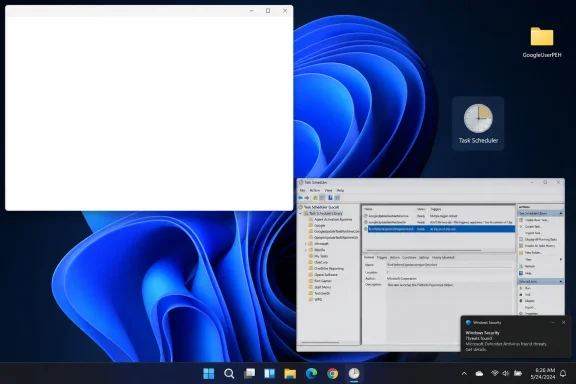576x384 pixels.
Task: Collapse Task Scheduler Library actions section
Action: tap(561, 213)
